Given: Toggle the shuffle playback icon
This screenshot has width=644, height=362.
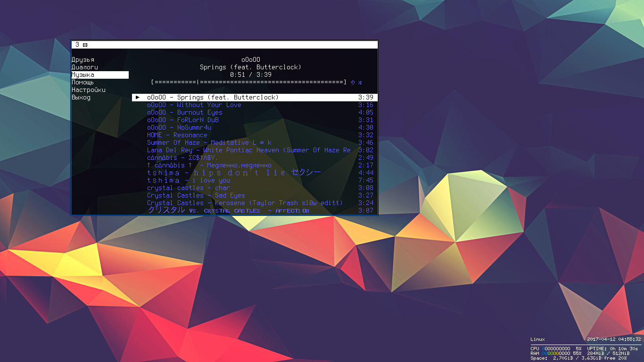Looking at the screenshot, I should tap(360, 82).
